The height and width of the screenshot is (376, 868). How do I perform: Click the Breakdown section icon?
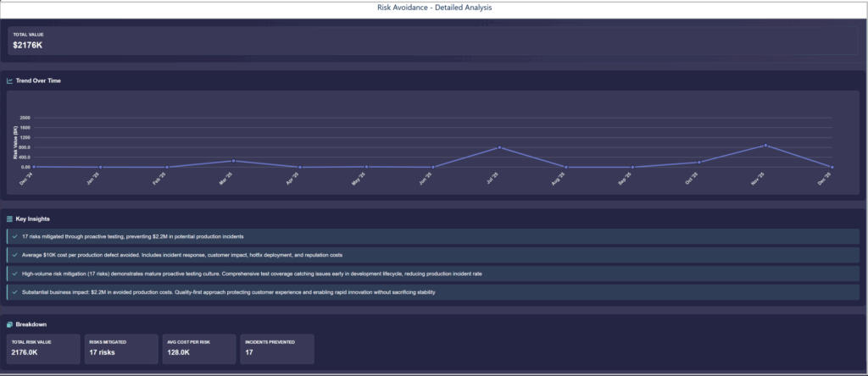coord(9,323)
